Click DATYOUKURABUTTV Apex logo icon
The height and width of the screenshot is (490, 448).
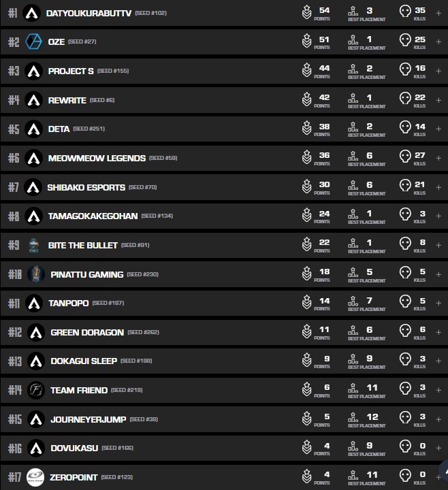31,13
